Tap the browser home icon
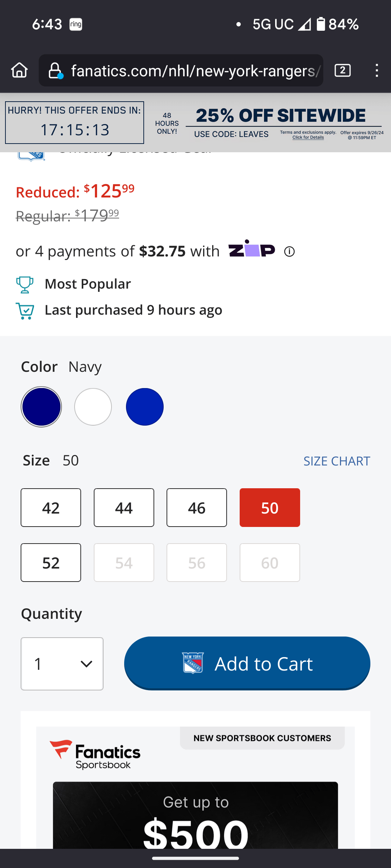This screenshot has height=868, width=391. click(x=20, y=70)
